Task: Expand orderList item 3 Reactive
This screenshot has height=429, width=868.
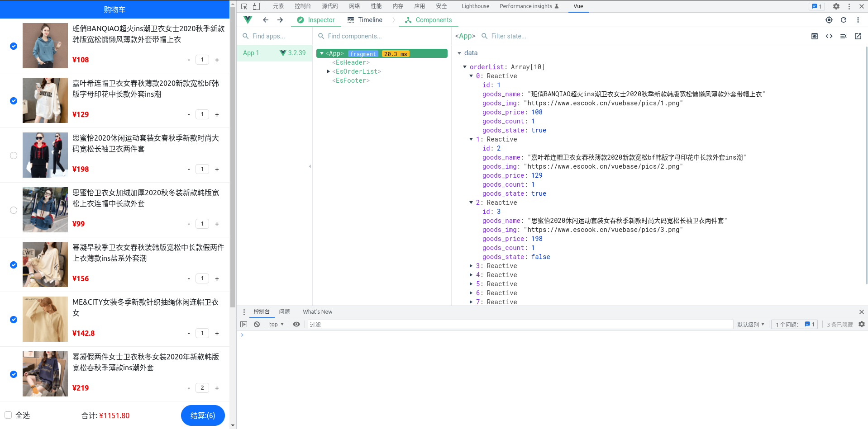Action: pyautogui.click(x=471, y=266)
